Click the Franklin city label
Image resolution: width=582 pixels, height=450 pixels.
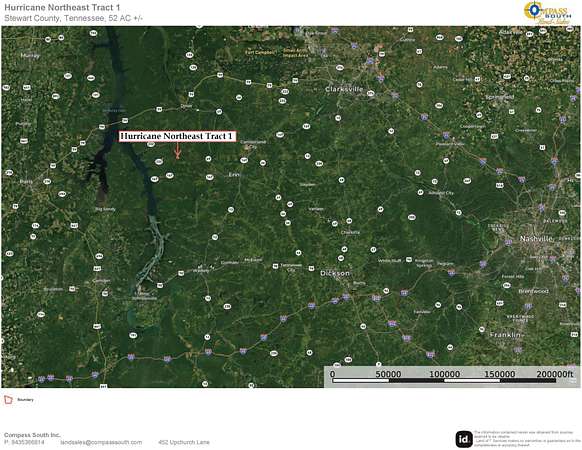[505, 335]
